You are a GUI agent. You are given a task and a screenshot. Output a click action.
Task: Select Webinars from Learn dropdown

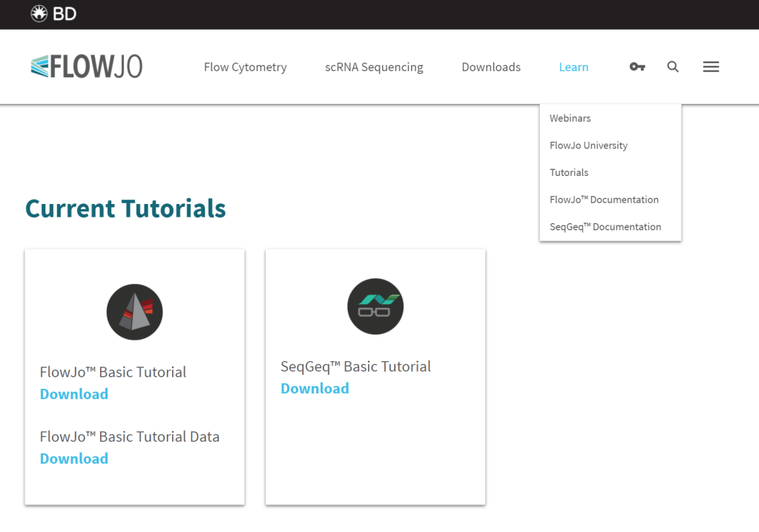pos(571,118)
